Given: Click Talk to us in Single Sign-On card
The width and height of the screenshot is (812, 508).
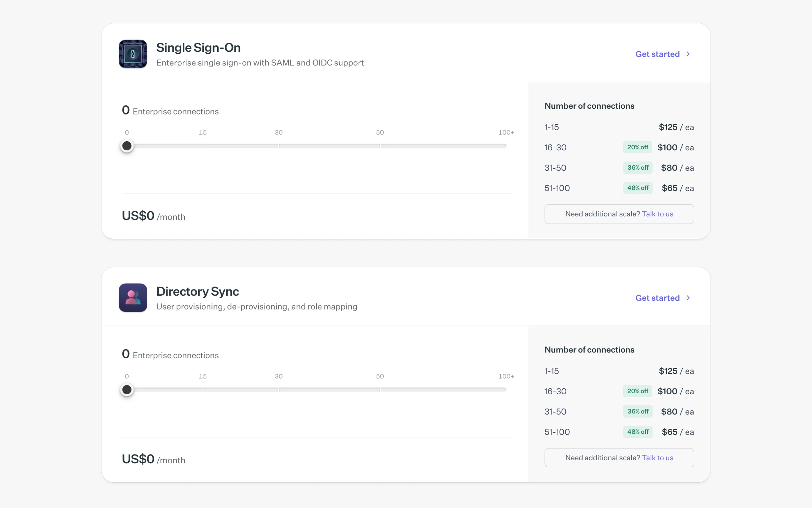Looking at the screenshot, I should [x=657, y=214].
